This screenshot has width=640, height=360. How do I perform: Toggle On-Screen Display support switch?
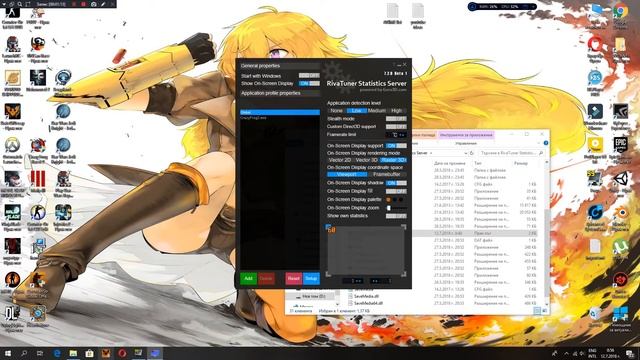396,146
